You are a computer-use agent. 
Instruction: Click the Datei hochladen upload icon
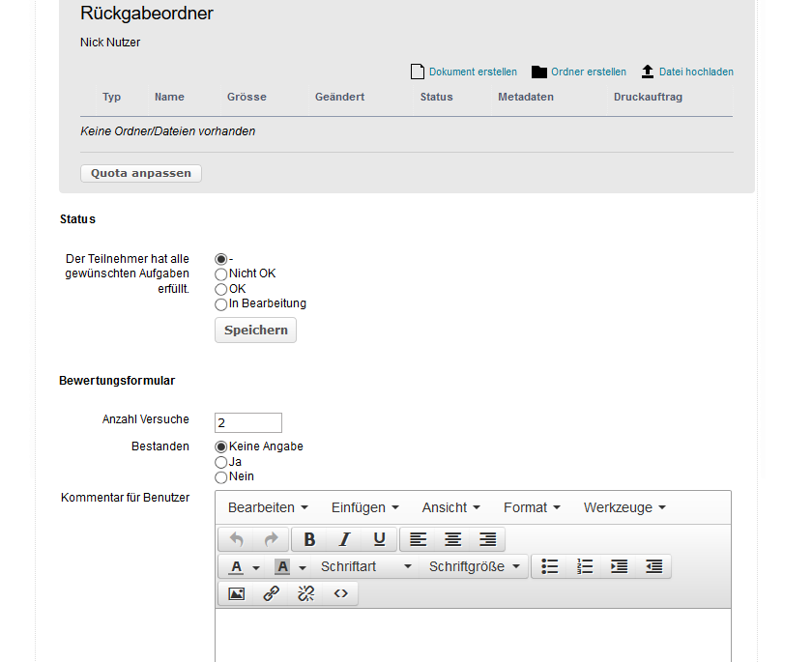point(646,71)
